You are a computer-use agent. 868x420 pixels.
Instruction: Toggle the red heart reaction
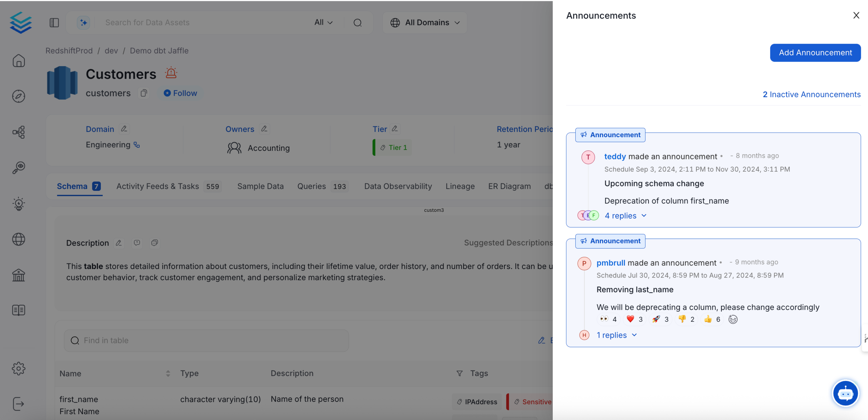(x=634, y=319)
